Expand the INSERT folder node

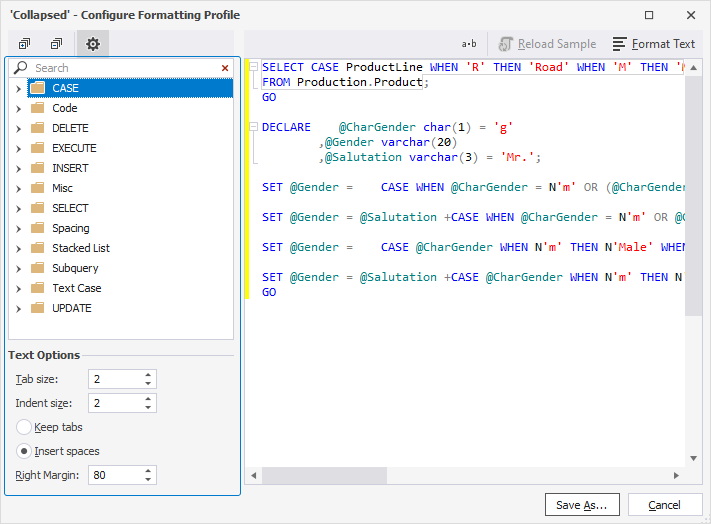coord(18,169)
